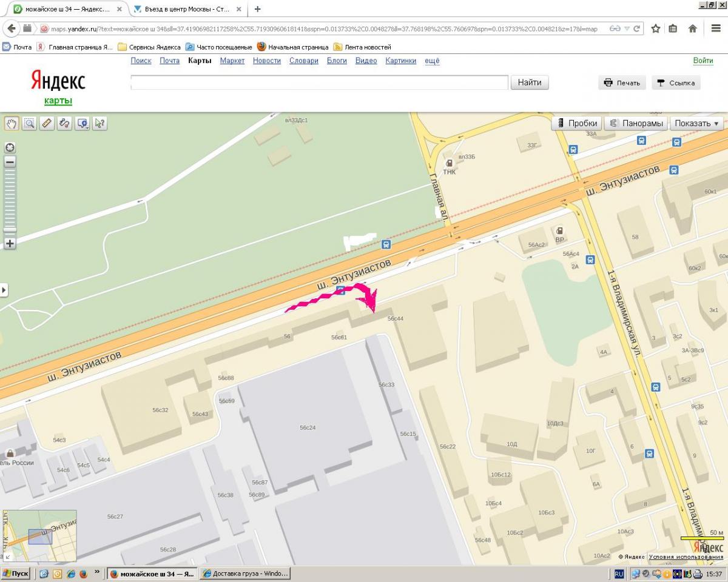Expand the quick launch chevron
Image resolution: width=728 pixels, height=582 pixels.
coord(98,574)
